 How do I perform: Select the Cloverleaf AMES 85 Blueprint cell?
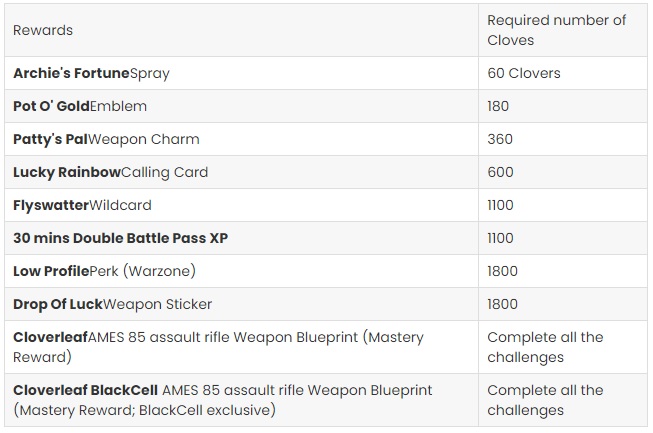click(241, 347)
